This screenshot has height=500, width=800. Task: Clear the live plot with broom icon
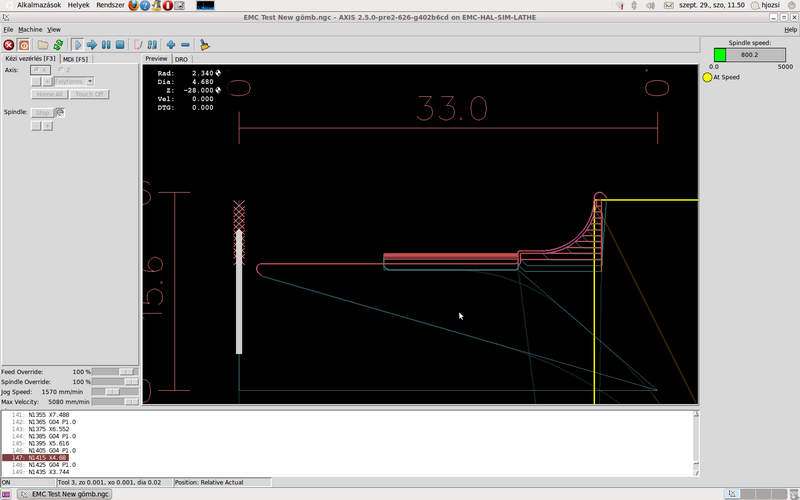pos(204,45)
